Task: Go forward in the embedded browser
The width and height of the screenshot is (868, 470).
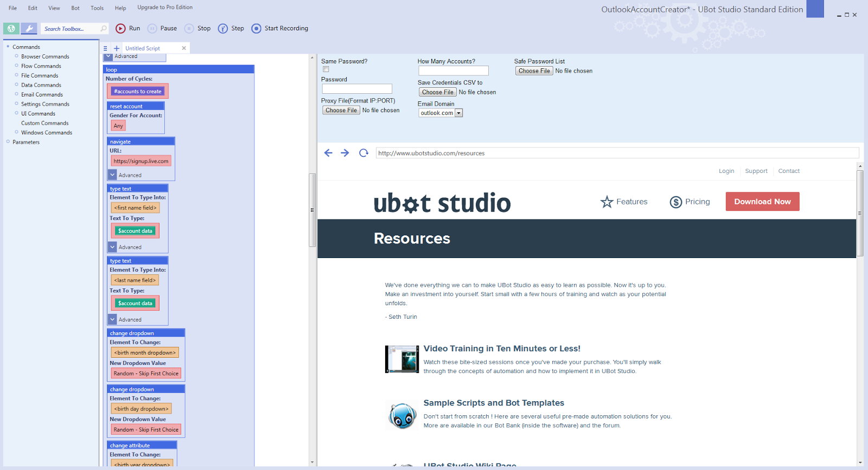Action: coord(345,153)
